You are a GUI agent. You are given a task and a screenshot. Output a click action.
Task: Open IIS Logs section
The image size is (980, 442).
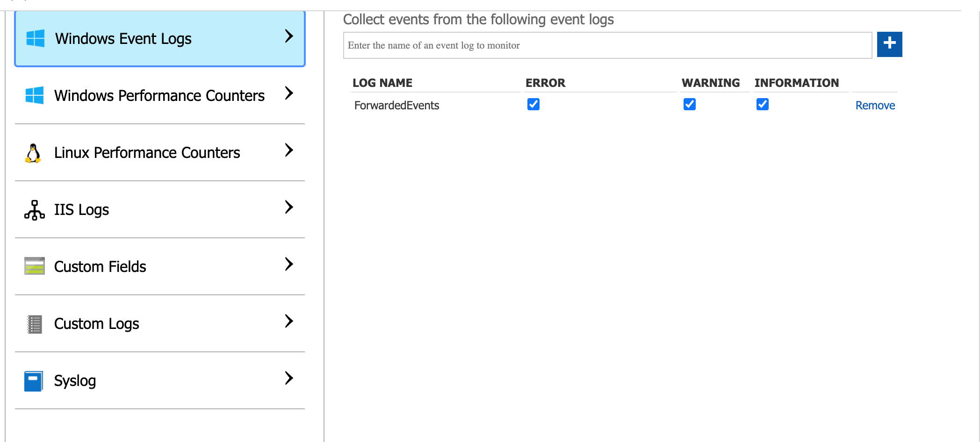[160, 210]
